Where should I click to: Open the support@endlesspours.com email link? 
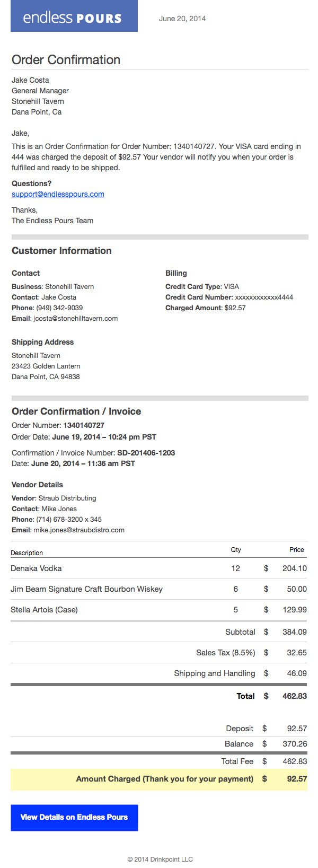tap(58, 194)
